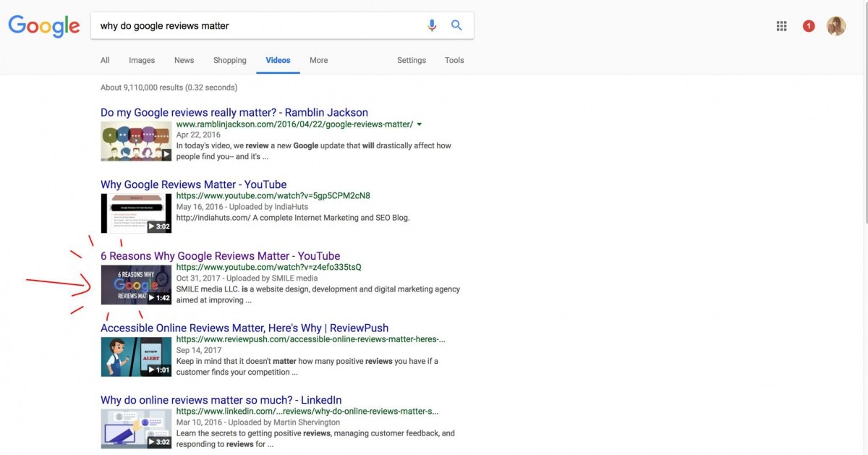Switch to the Shopping tab

tap(230, 60)
